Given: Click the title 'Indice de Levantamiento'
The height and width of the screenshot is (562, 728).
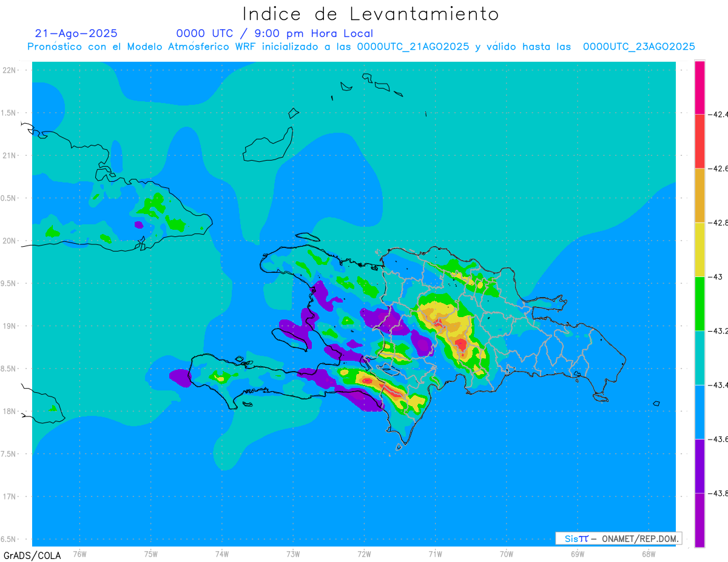Looking at the screenshot, I should pos(371,13).
